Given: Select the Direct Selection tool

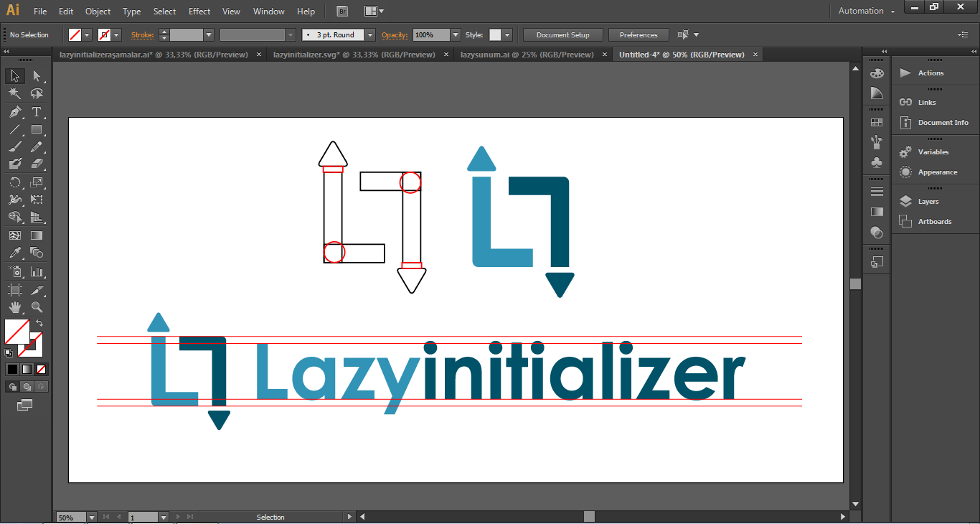Looking at the screenshot, I should click(37, 76).
